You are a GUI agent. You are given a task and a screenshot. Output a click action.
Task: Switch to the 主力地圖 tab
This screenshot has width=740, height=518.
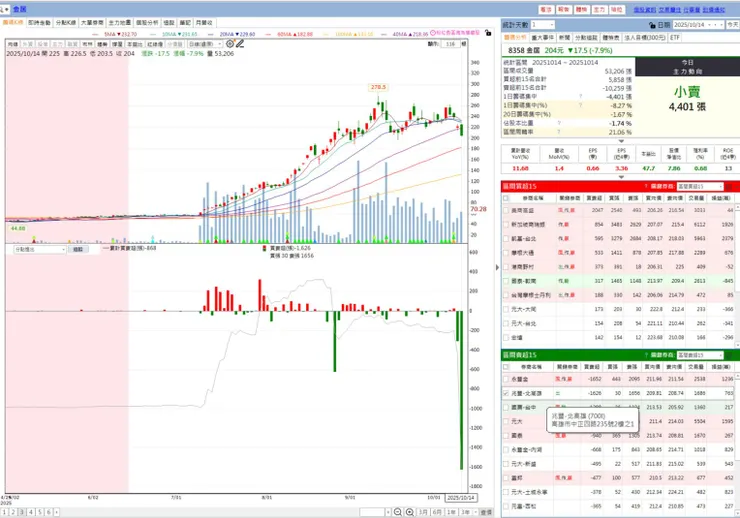coord(120,22)
